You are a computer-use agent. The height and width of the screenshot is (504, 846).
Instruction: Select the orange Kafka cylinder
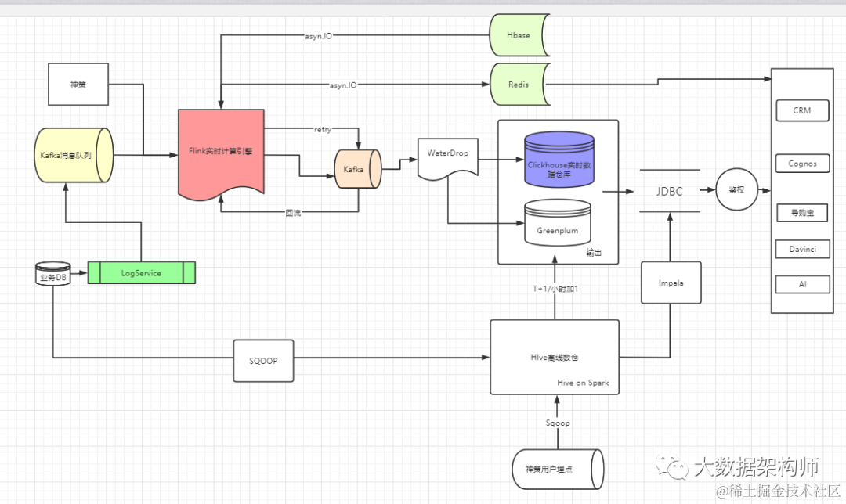[358, 169]
